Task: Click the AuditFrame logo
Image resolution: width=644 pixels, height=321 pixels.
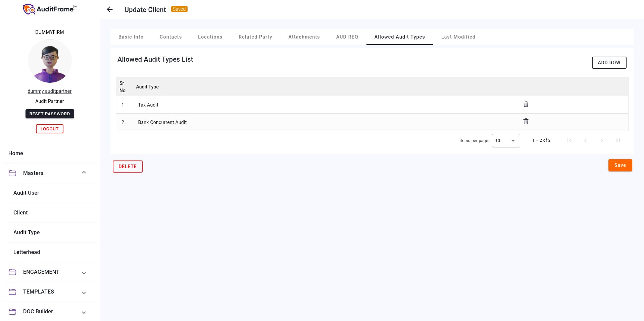Action: tap(49, 9)
